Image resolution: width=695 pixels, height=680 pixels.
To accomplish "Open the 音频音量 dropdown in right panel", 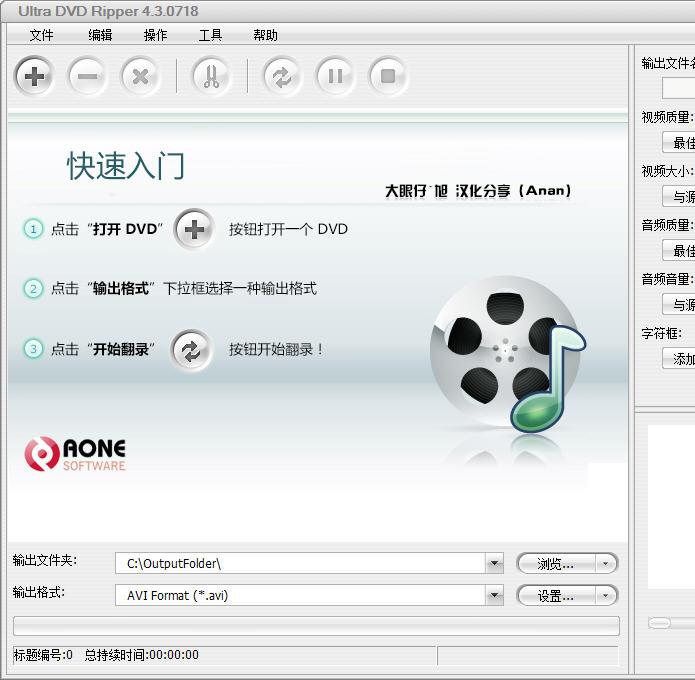I will point(679,305).
